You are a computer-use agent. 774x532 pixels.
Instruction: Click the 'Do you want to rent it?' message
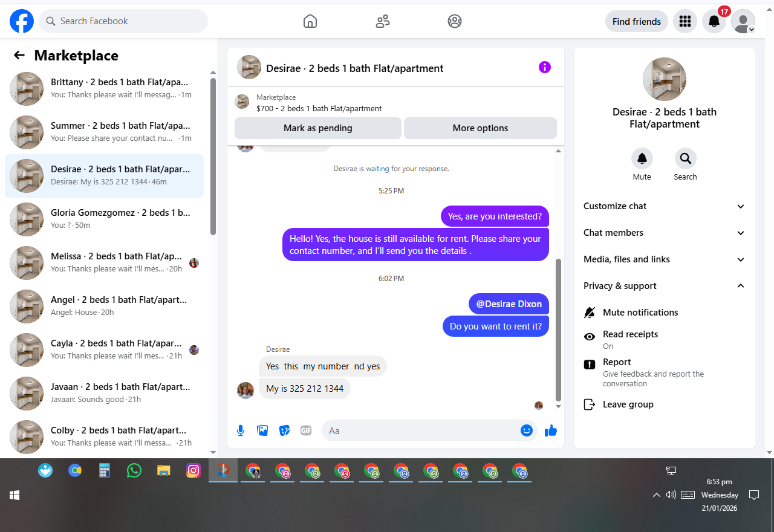[496, 326]
